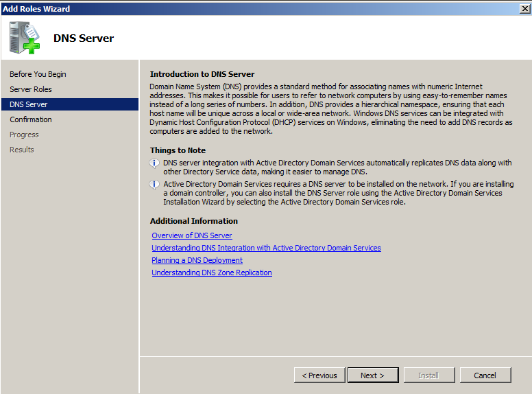Viewport: 532px width, 394px height.
Task: Click info icon beside DNS server integration note
Action: click(x=154, y=163)
